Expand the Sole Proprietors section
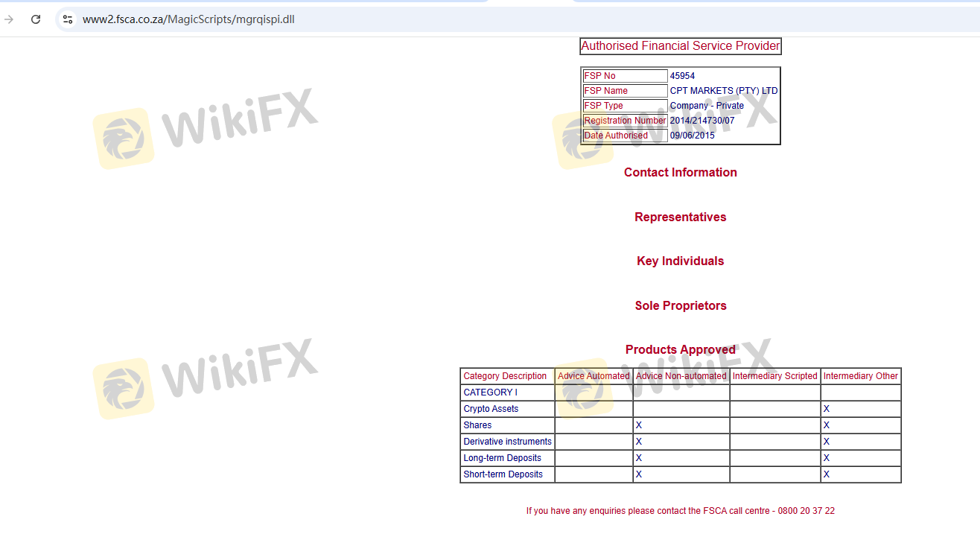This screenshot has width=980, height=534. tap(681, 305)
